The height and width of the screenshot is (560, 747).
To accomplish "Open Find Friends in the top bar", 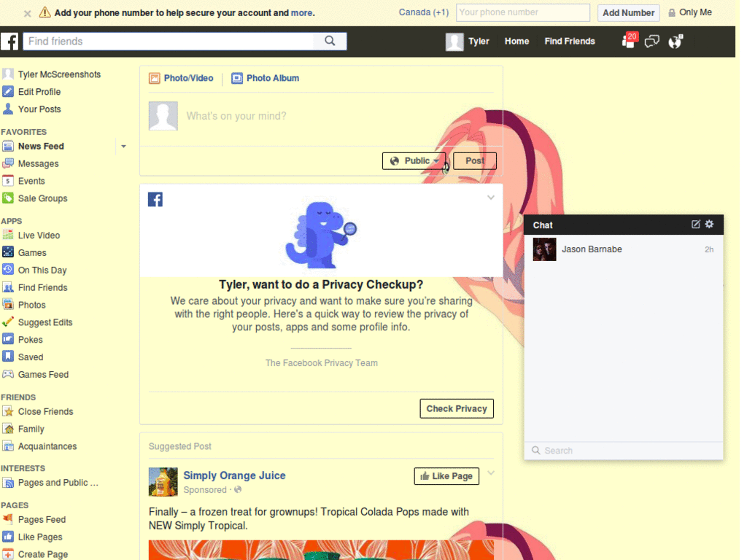I will [570, 42].
